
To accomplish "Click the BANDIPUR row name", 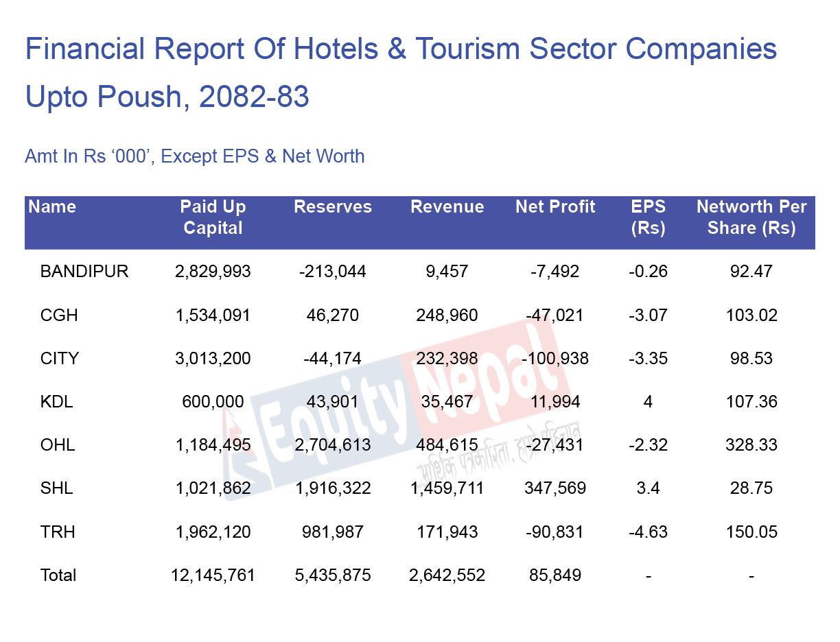I will coord(84,272).
